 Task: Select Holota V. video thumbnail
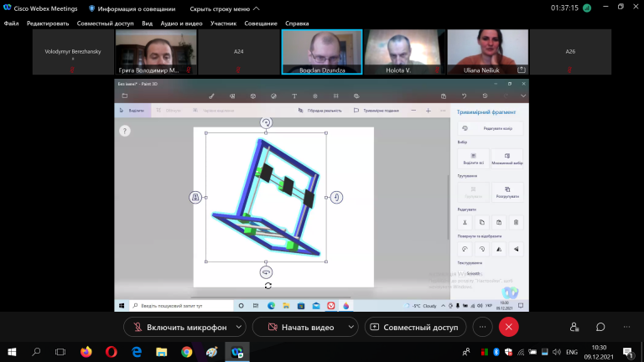[404, 52]
